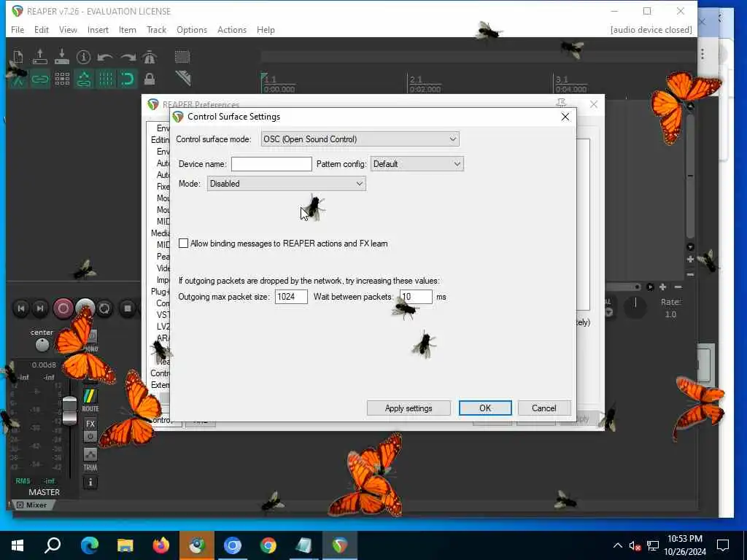Click master envelope TRIM button
Viewport: 747px width, 560px height.
coord(90,459)
